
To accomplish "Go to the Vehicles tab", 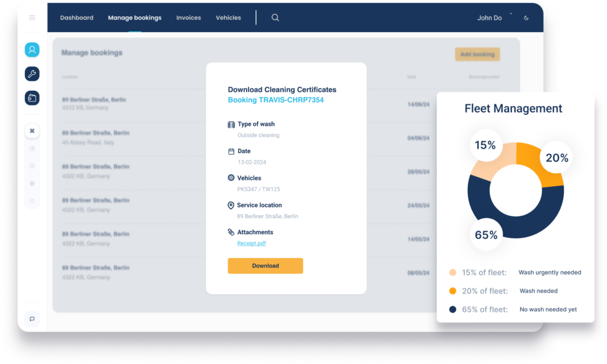I will 228,18.
